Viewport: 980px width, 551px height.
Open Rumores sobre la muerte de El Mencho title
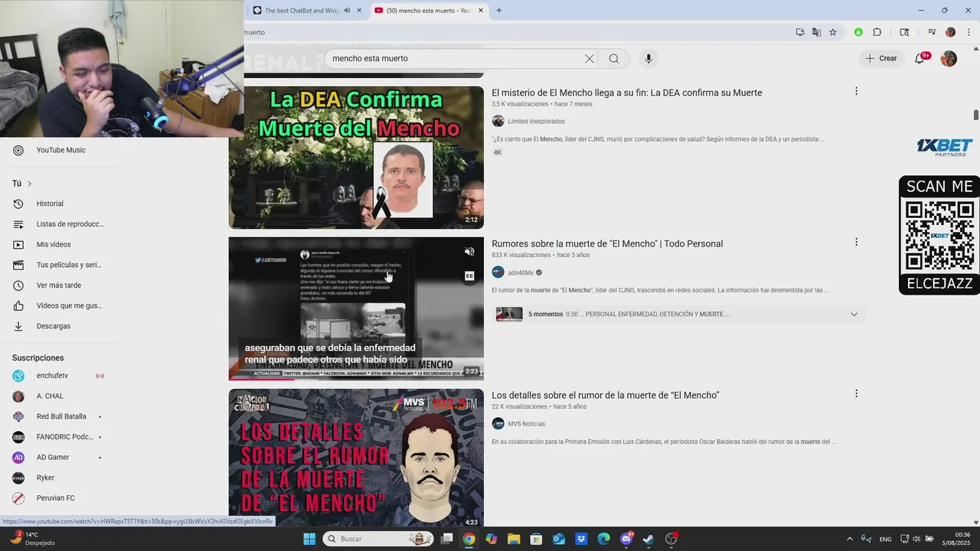tap(607, 243)
